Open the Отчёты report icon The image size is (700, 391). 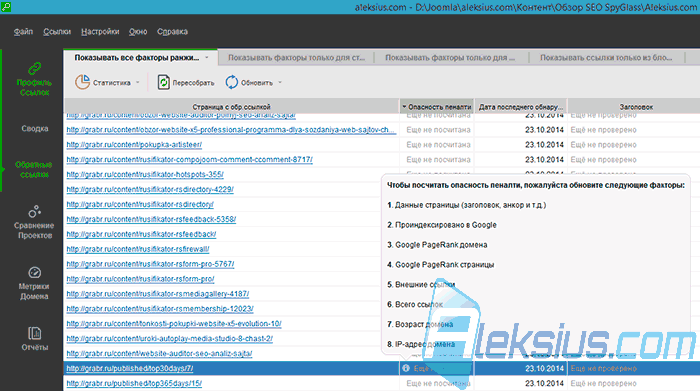point(34,333)
